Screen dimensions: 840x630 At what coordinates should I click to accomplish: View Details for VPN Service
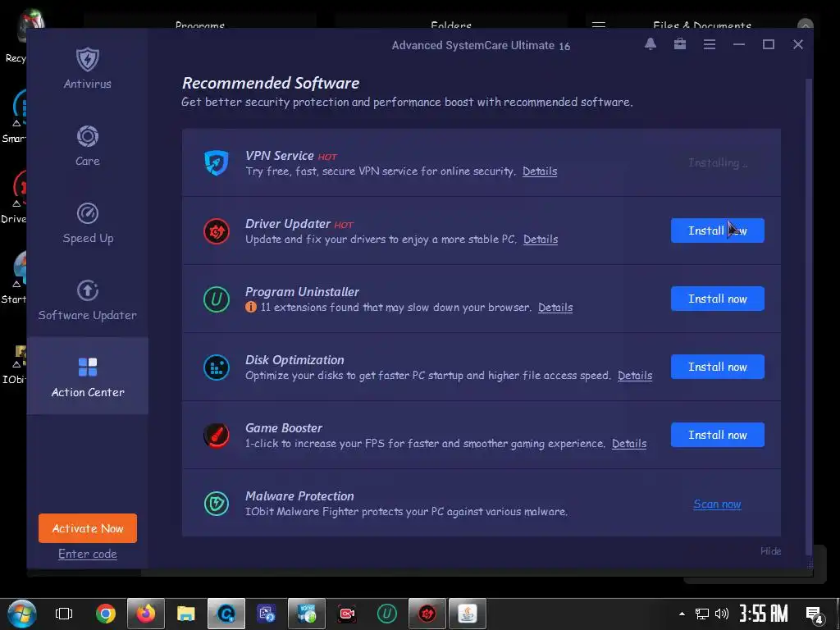tap(540, 171)
